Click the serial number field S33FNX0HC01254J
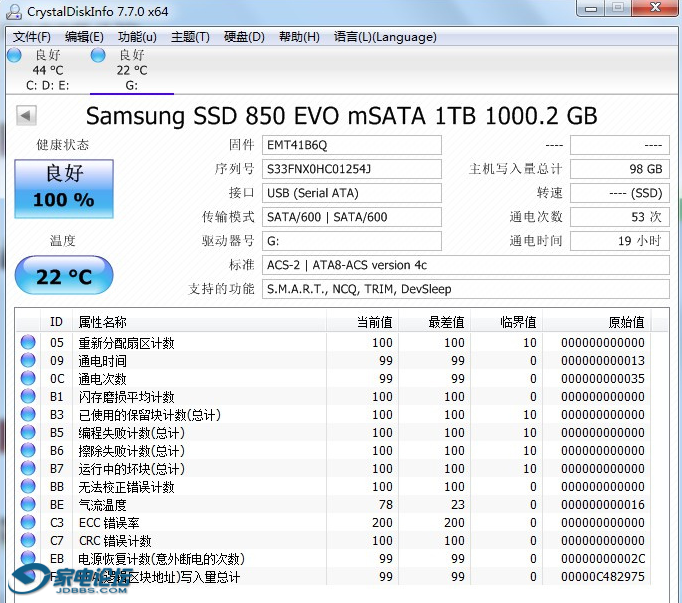This screenshot has height=603, width=682. click(x=351, y=169)
